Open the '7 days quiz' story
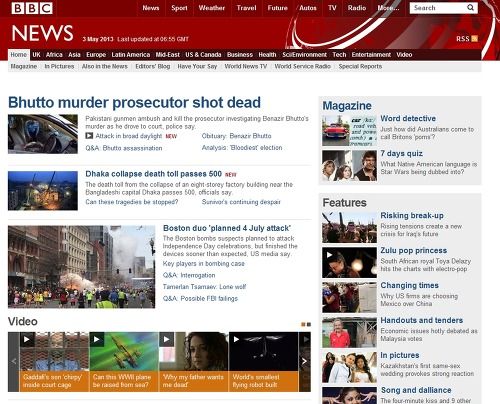 pyautogui.click(x=402, y=153)
